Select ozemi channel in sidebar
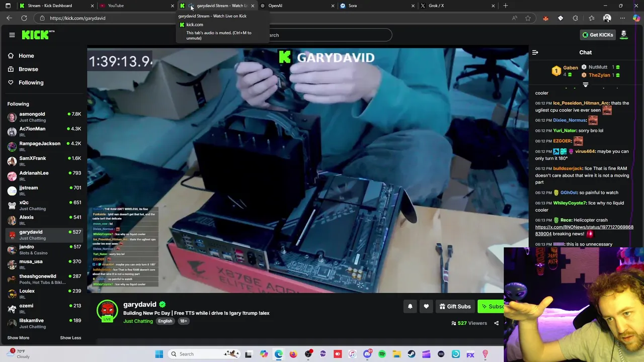The width and height of the screenshot is (644, 362). tap(44, 309)
